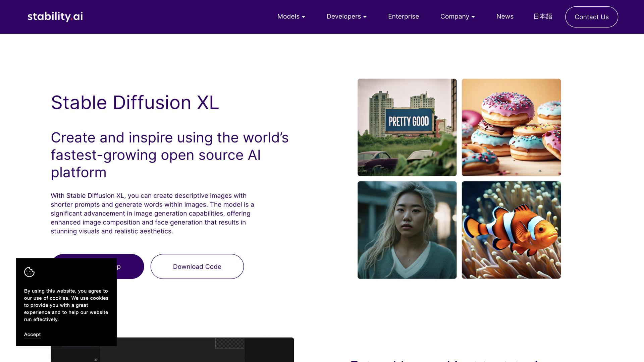Expand the Company dropdown menu
Image resolution: width=644 pixels, height=362 pixels.
[x=457, y=16]
